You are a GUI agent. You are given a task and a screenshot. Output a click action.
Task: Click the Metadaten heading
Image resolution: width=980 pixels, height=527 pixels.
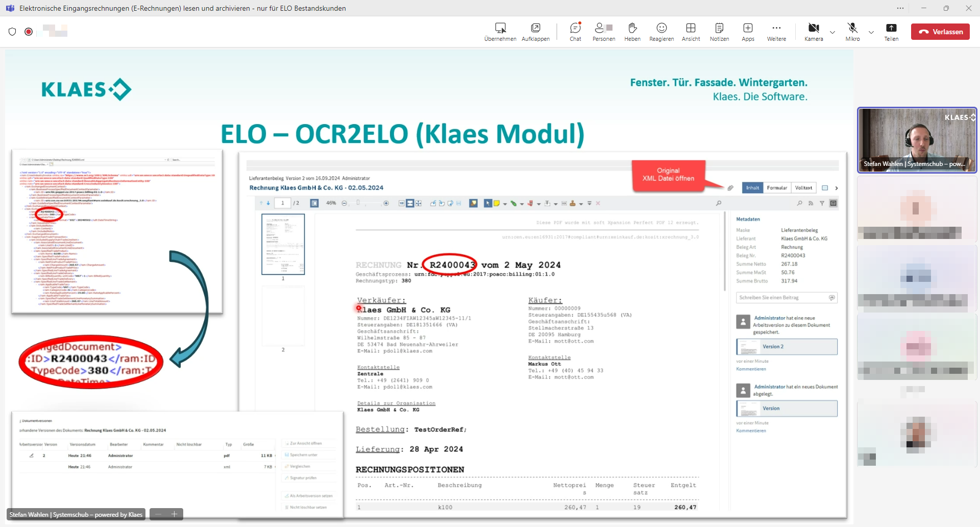(x=748, y=219)
